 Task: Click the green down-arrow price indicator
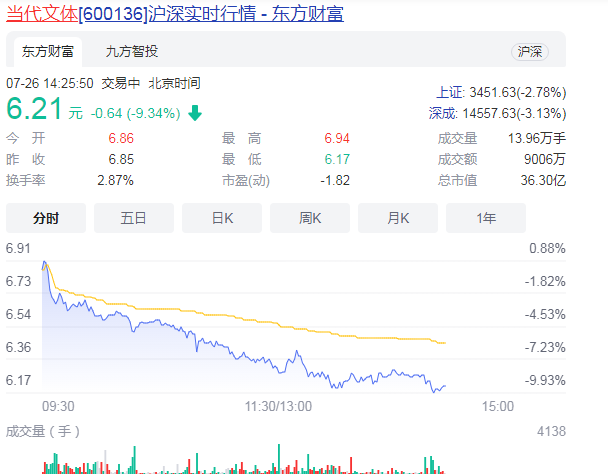(195, 113)
